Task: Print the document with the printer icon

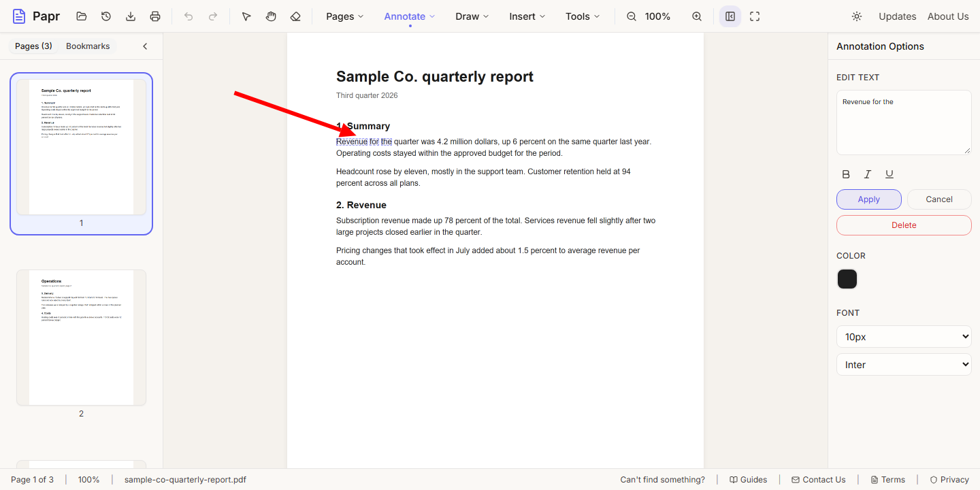Action: click(x=155, y=16)
